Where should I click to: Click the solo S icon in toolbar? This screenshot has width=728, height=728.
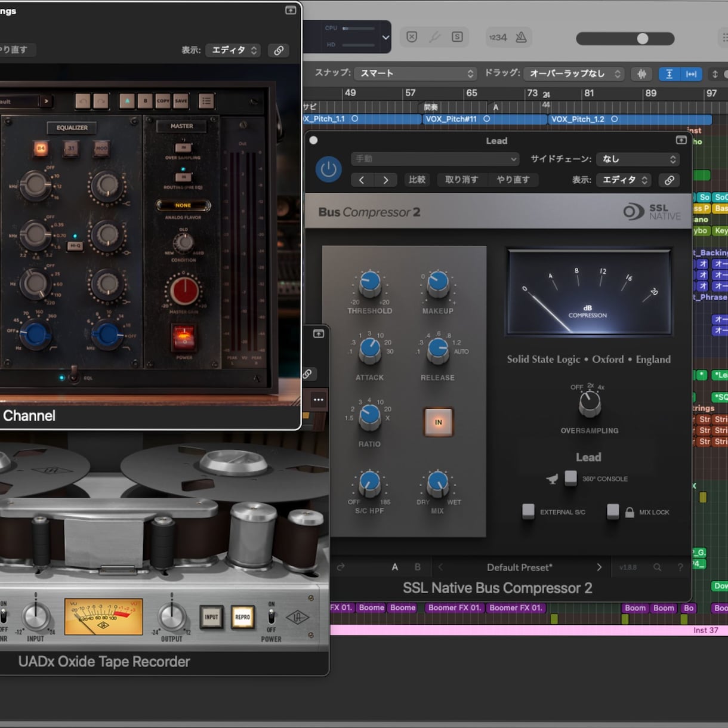coord(457,37)
